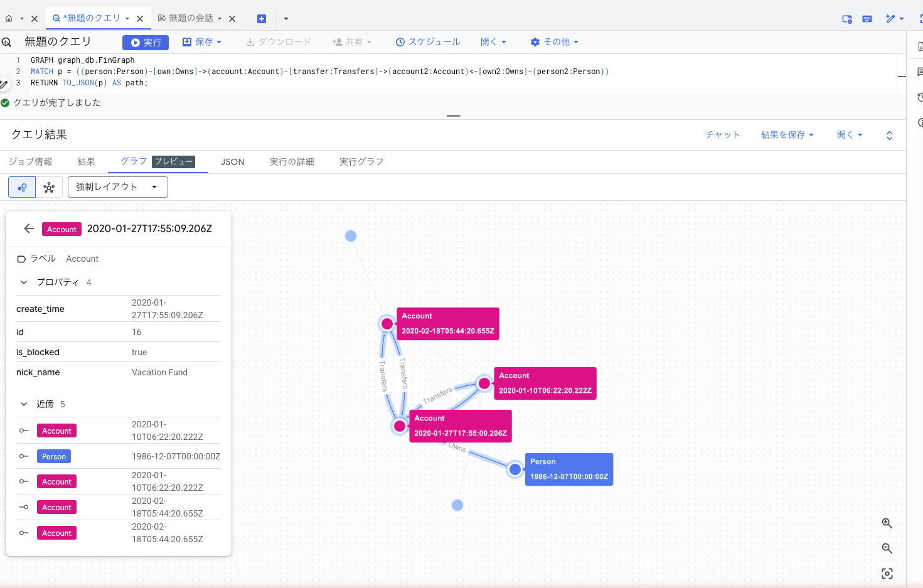Open the 結果を保存 dropdown
The height and width of the screenshot is (588, 923).
click(787, 135)
